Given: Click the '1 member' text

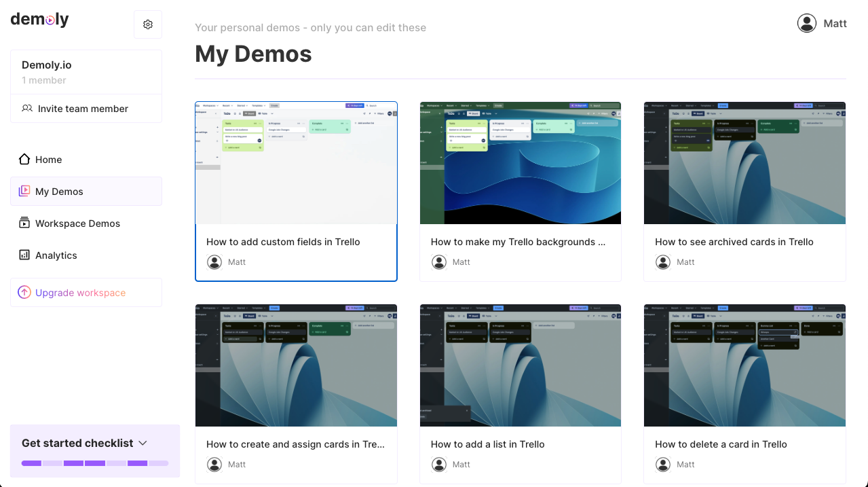Looking at the screenshot, I should point(44,80).
